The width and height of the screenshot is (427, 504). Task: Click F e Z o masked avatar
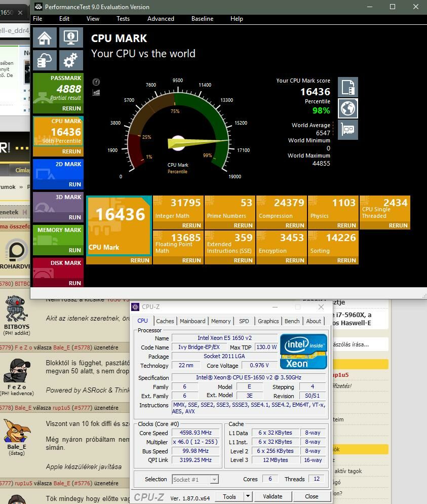(17, 371)
